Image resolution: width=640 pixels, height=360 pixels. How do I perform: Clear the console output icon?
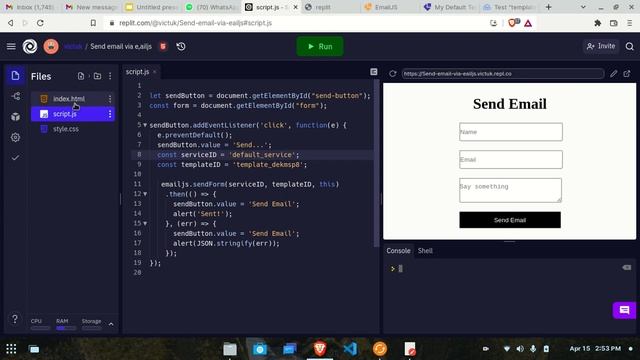627,268
